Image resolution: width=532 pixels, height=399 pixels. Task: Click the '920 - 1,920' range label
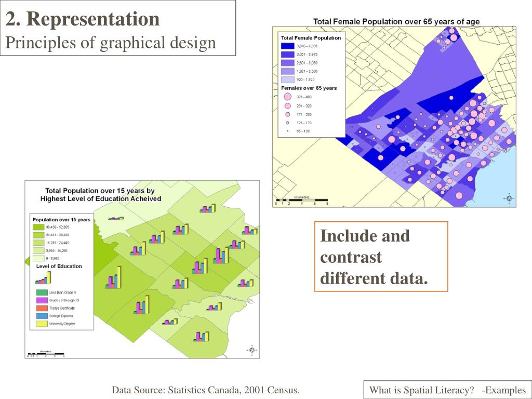coord(305,79)
